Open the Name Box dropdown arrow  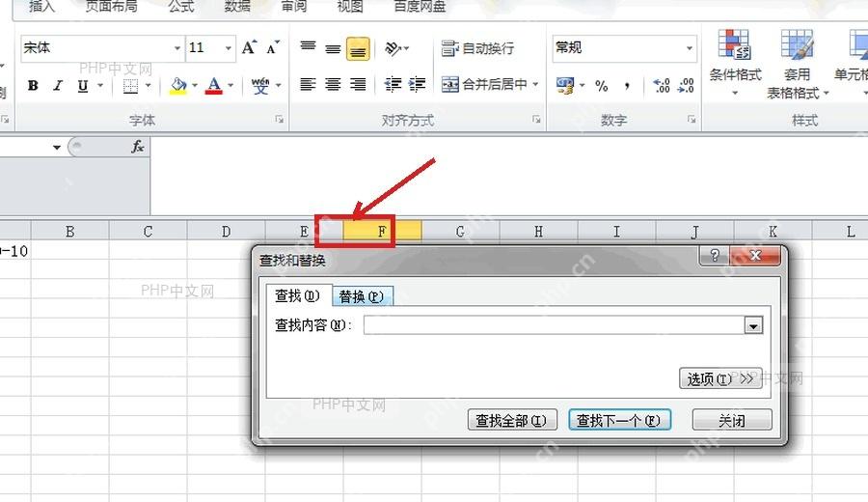57,148
